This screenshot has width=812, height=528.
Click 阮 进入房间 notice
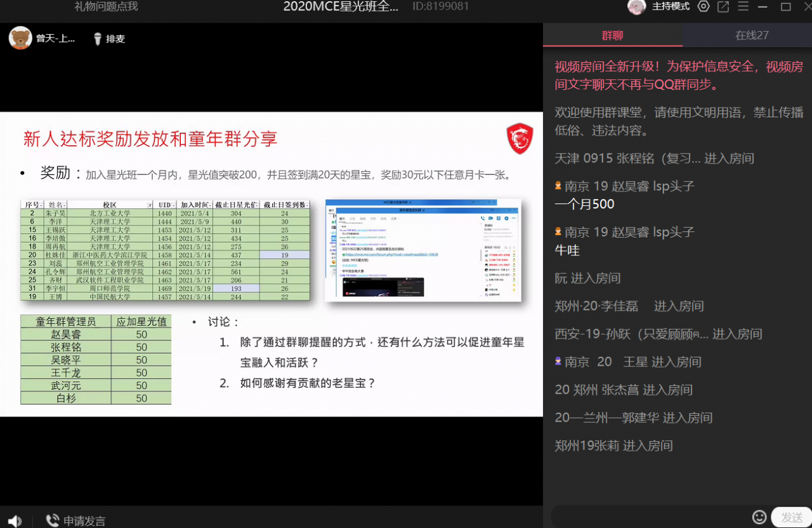587,278
